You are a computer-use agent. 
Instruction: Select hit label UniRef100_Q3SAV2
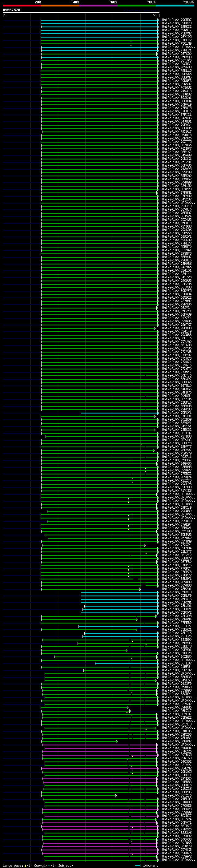[177, 857]
